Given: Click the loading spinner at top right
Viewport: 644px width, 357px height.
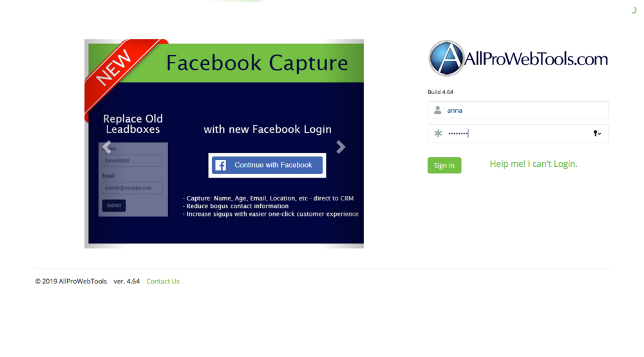Looking at the screenshot, I should click(x=634, y=10).
